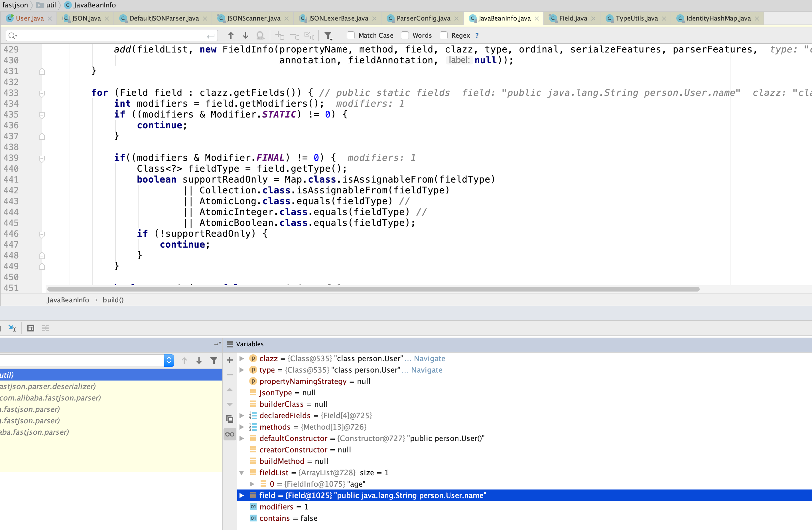Click Navigate link next to clazz
The height and width of the screenshot is (530, 812).
click(x=429, y=358)
